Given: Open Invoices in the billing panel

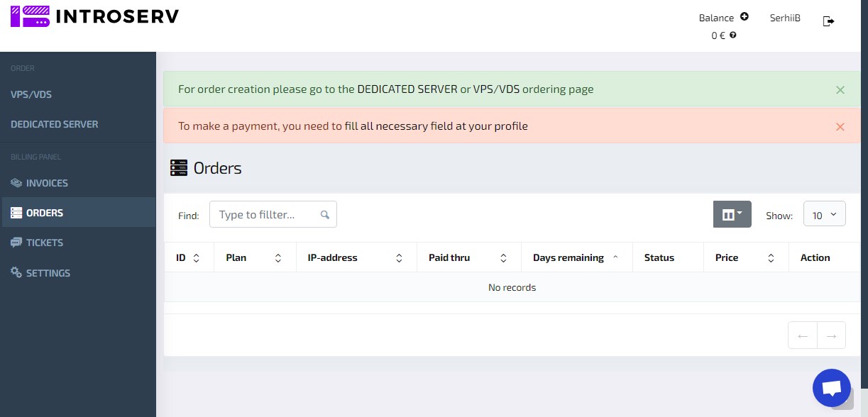Looking at the screenshot, I should 47,183.
